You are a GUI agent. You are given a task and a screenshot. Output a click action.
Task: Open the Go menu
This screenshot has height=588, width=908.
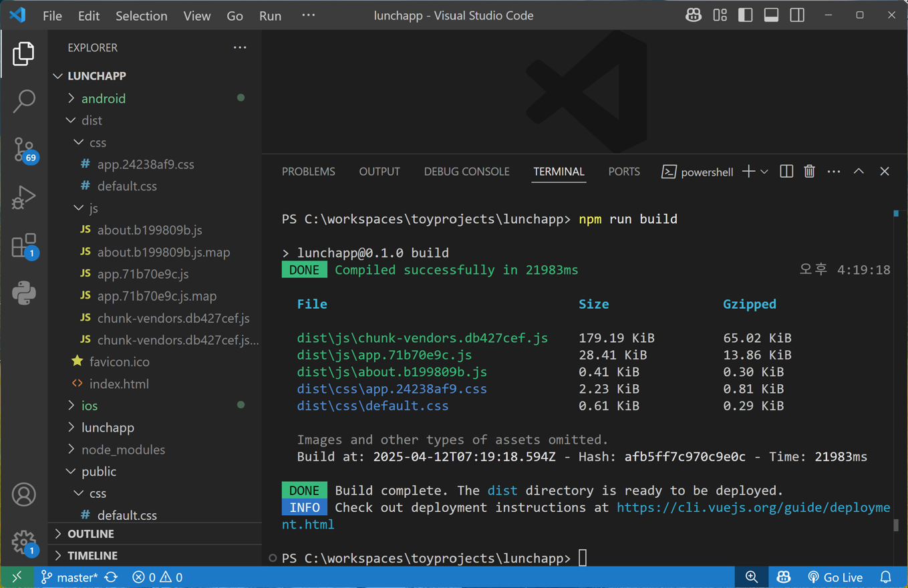[x=235, y=15]
